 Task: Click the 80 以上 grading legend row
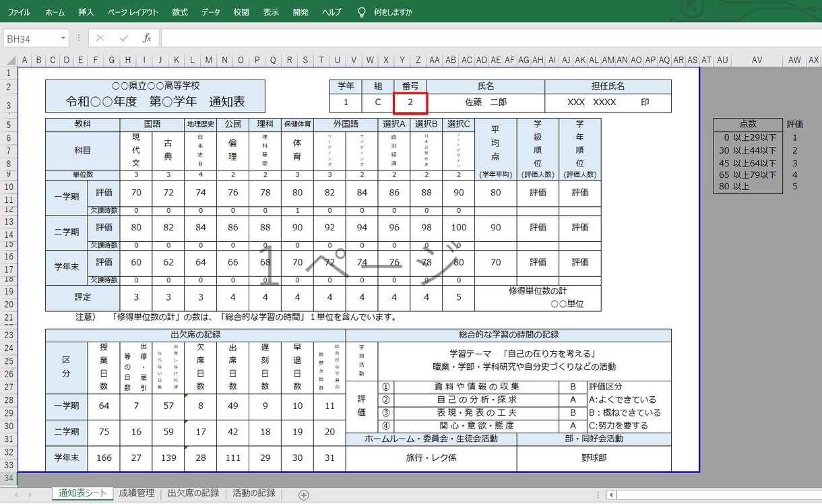748,187
